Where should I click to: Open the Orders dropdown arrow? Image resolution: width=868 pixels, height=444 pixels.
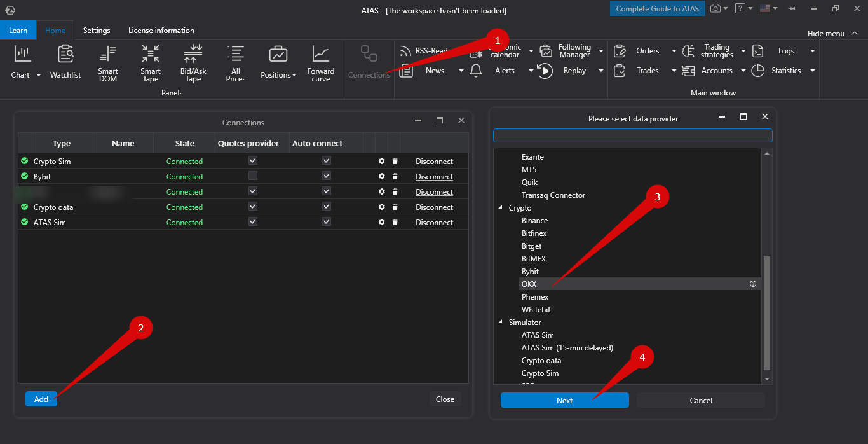(x=674, y=51)
